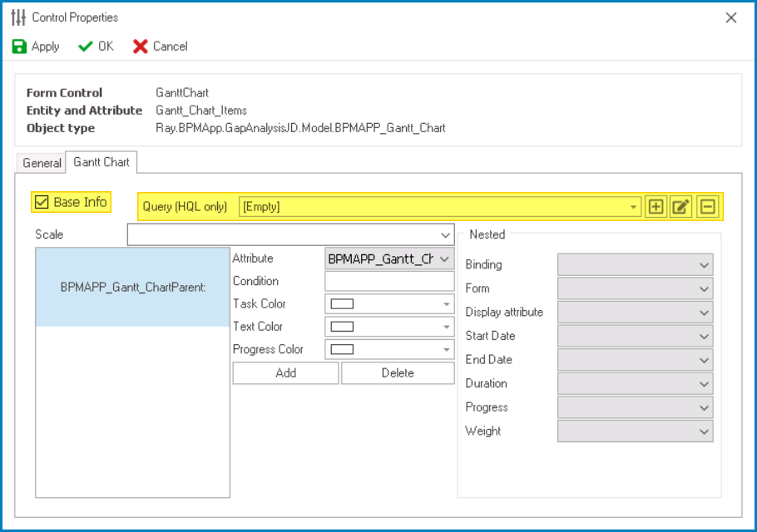Click the red Cancel X icon
Viewport: 757px width, 532px height.
(140, 47)
